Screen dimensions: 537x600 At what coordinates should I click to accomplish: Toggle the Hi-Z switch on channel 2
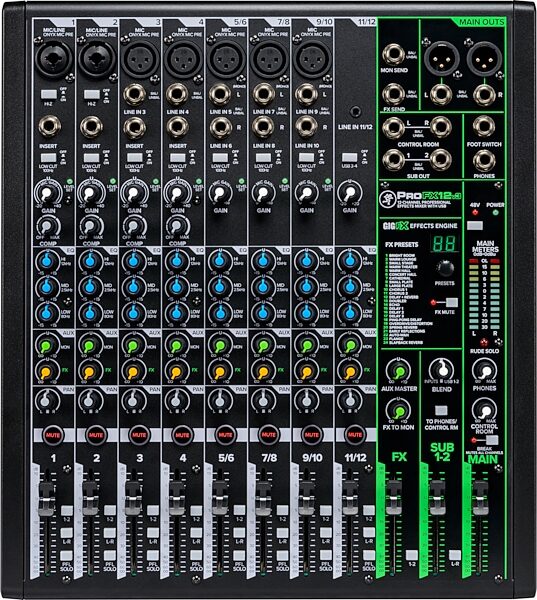(92, 94)
